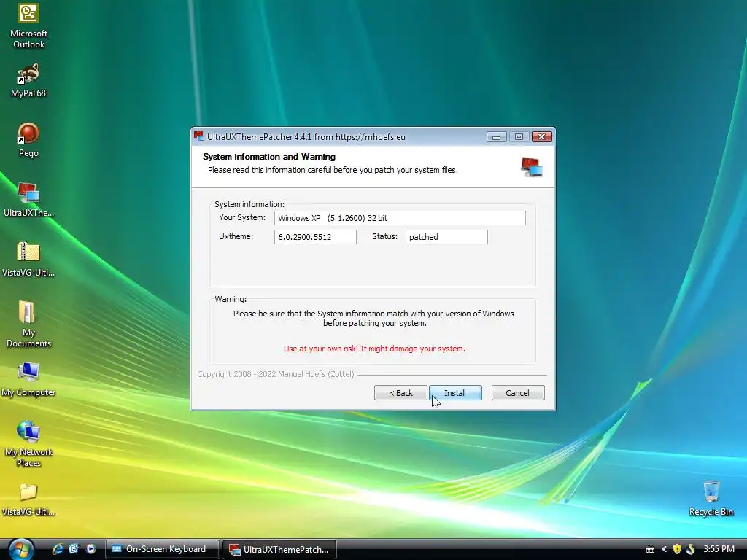Viewport: 747px width, 560px height.
Task: Close the UltraUXThemePatcher window
Action: click(542, 137)
